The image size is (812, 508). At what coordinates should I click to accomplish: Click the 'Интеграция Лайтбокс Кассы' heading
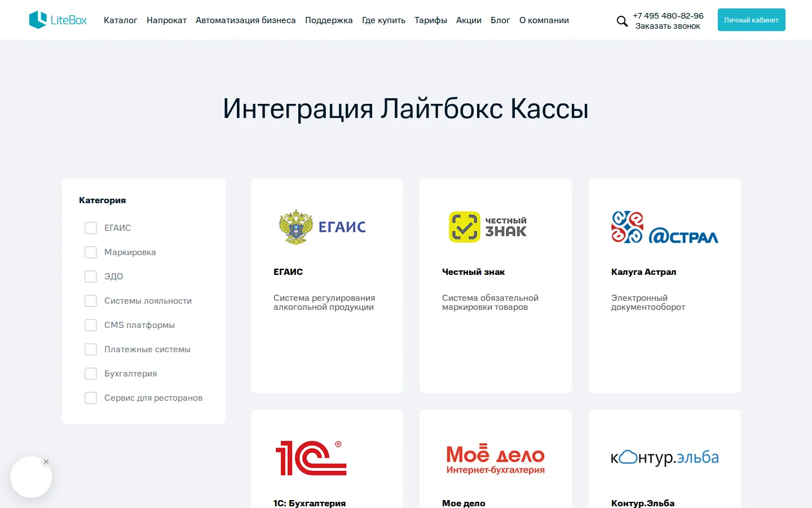(405, 108)
